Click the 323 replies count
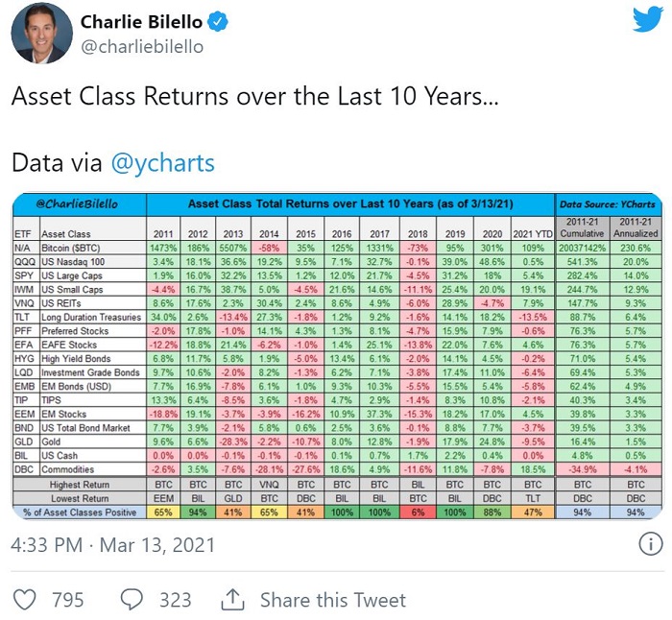672x620 pixels. [x=176, y=600]
